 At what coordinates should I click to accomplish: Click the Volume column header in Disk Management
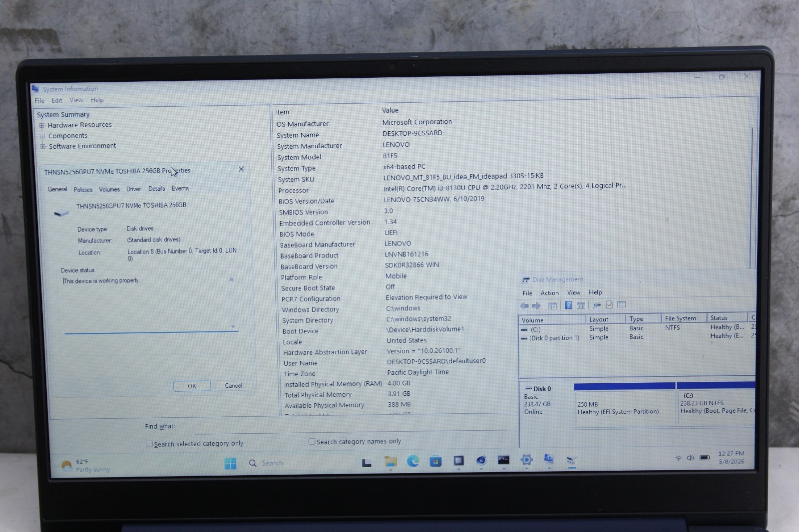(x=552, y=320)
